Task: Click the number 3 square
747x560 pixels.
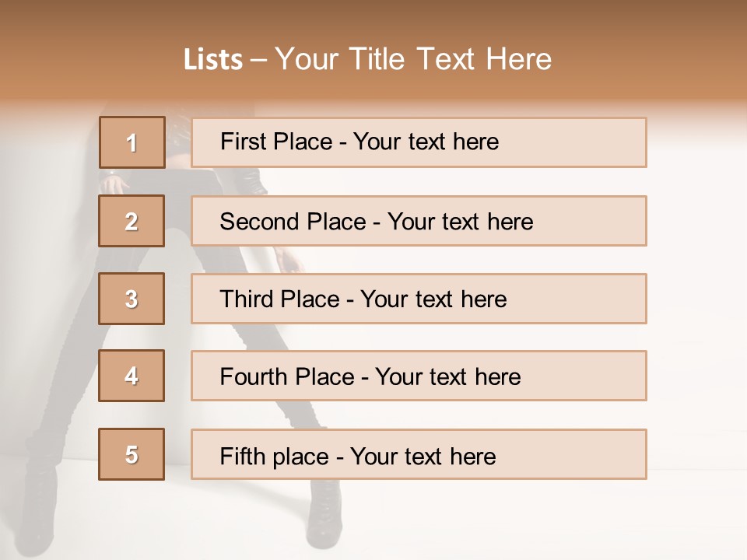Action: click(132, 299)
